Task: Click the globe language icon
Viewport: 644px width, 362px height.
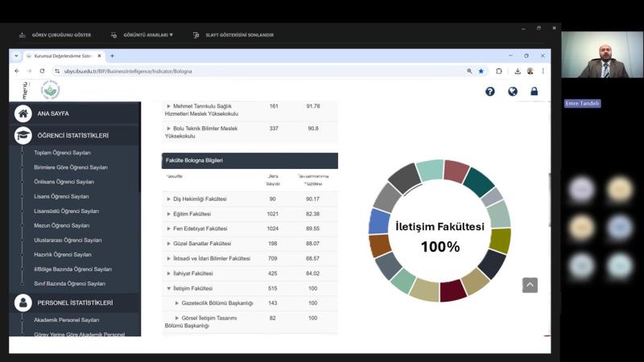Action: click(512, 92)
